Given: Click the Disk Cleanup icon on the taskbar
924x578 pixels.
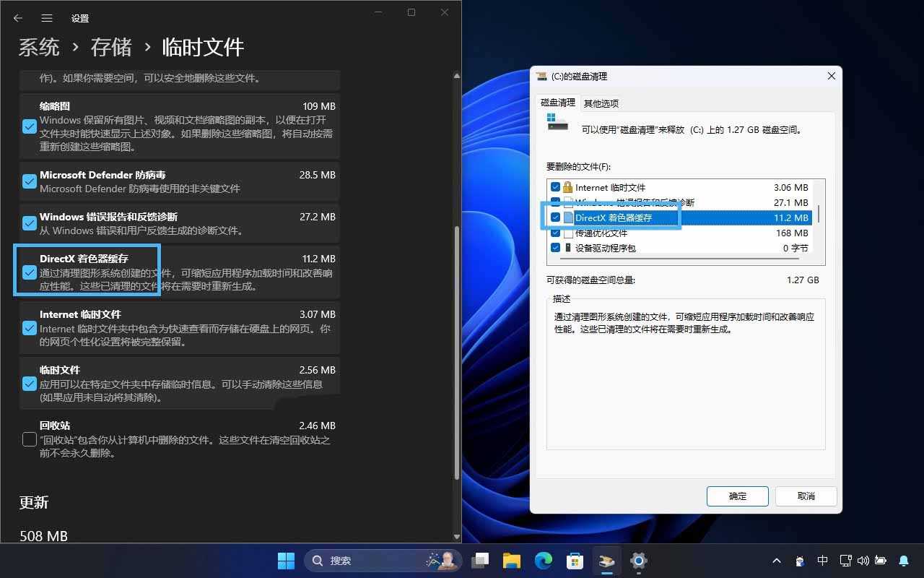Looking at the screenshot, I should point(606,560).
